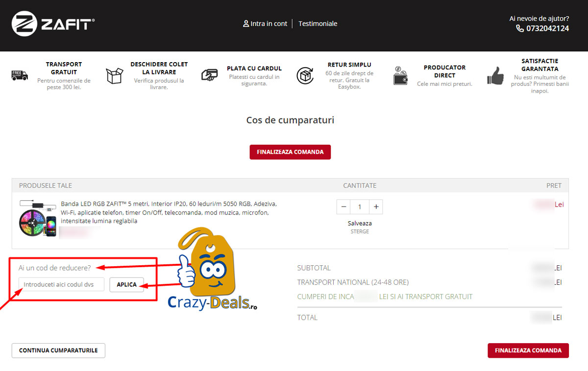Remove the item using Sterge

(x=360, y=231)
